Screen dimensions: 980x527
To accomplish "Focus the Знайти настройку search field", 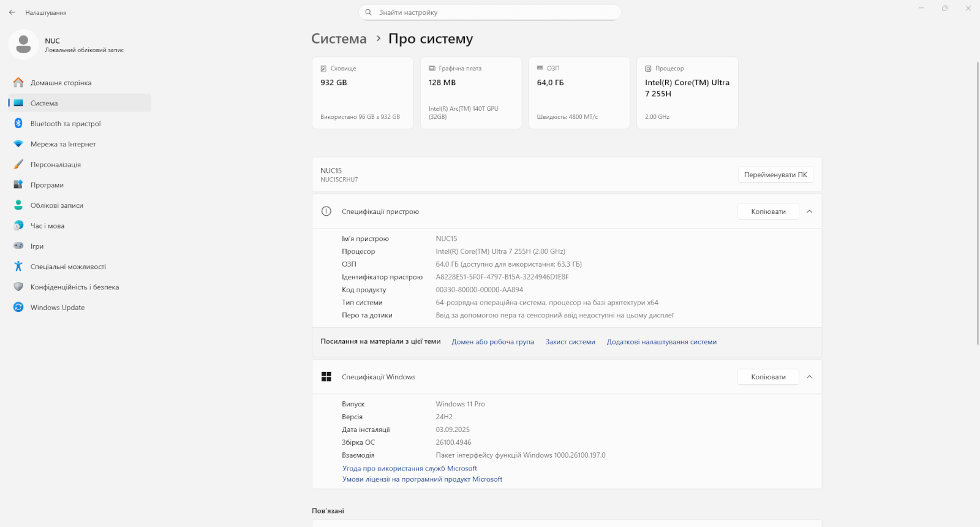I will pos(490,12).
